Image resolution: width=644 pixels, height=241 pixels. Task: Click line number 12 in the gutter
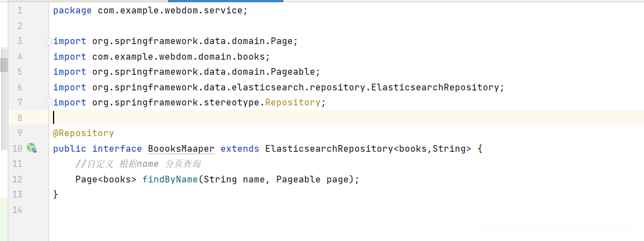pos(17,180)
